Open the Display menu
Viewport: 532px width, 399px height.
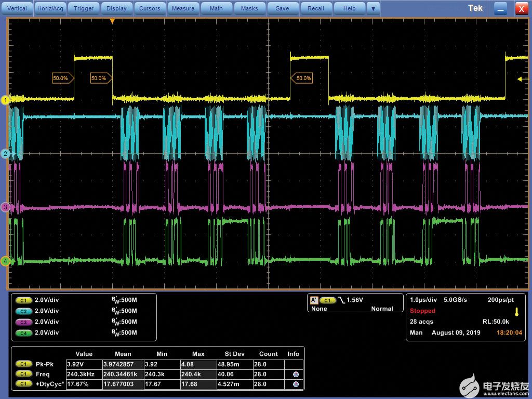(116, 8)
